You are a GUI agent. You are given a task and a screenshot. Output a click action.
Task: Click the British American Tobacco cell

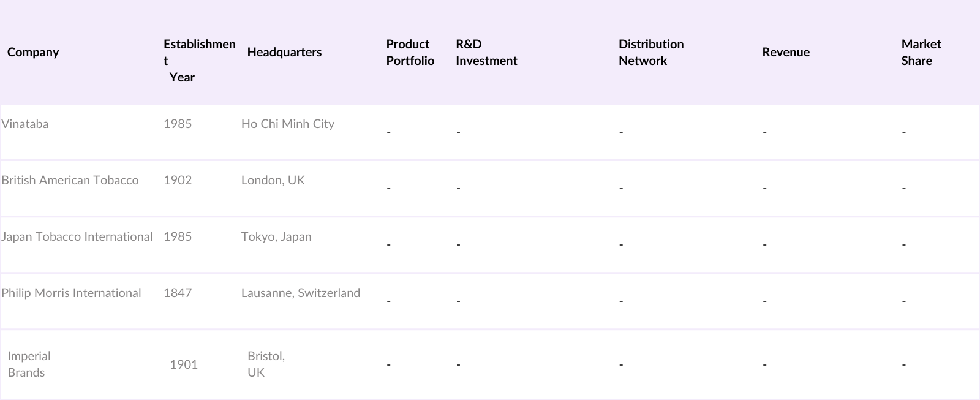pos(70,180)
